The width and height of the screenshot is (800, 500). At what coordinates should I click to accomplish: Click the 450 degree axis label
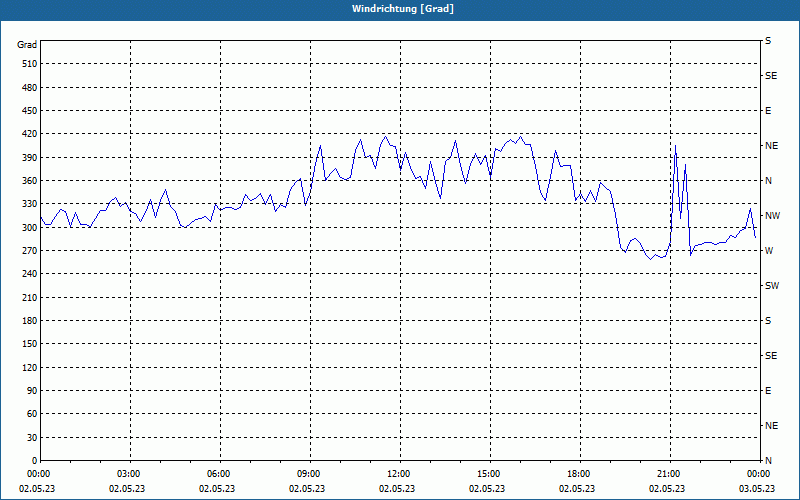coord(30,111)
